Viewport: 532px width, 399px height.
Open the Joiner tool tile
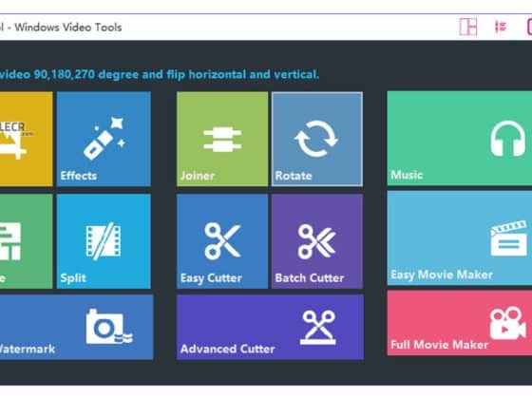coord(222,139)
